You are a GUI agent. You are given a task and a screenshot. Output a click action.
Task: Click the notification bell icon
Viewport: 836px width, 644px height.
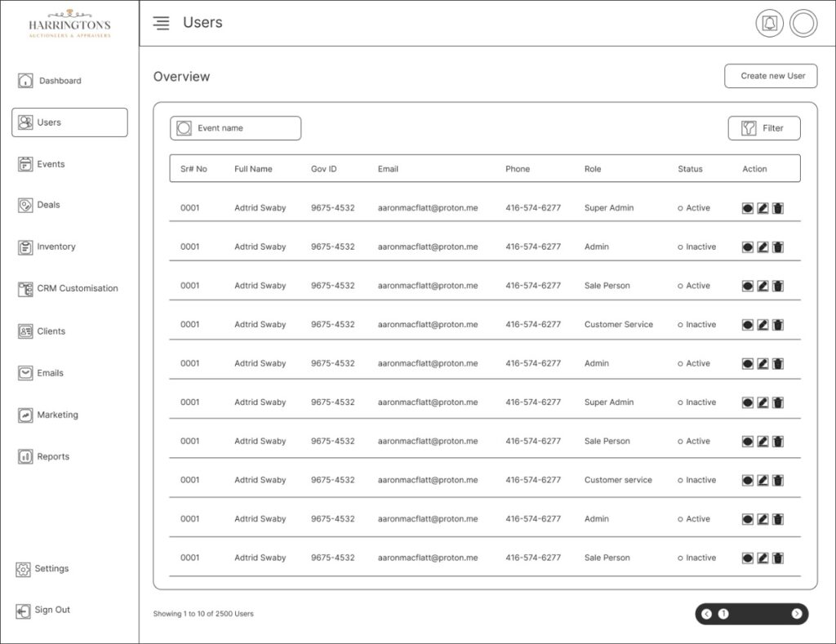coord(769,24)
